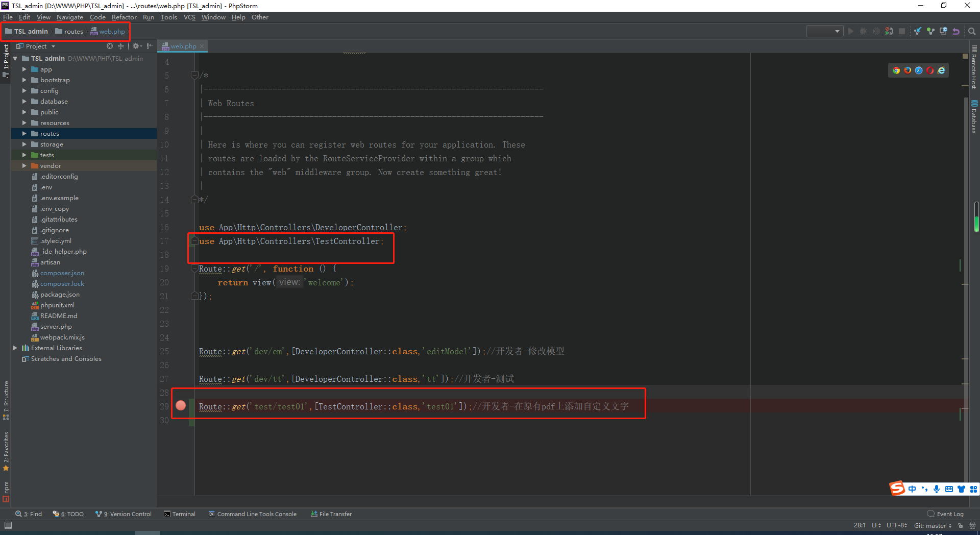
Task: Open the VCS menu
Action: pyautogui.click(x=189, y=17)
